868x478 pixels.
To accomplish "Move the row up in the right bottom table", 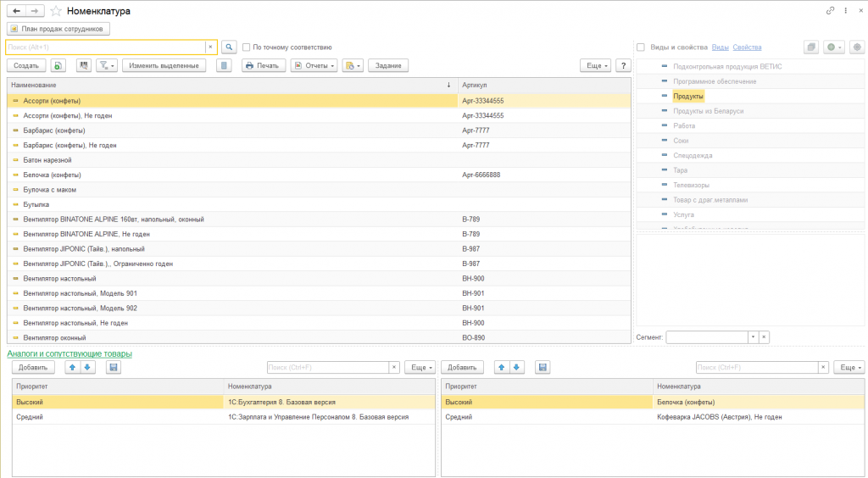I will click(x=502, y=367).
